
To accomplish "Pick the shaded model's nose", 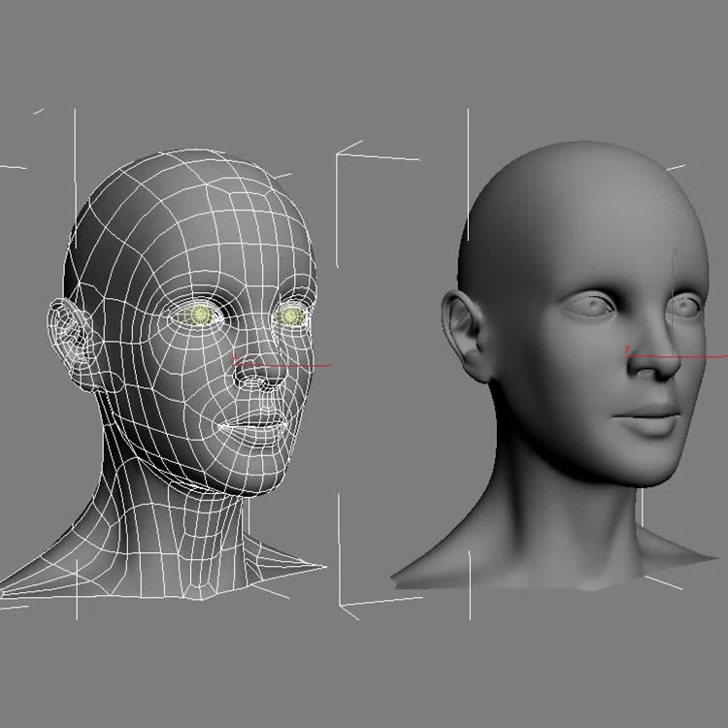I will (x=652, y=364).
